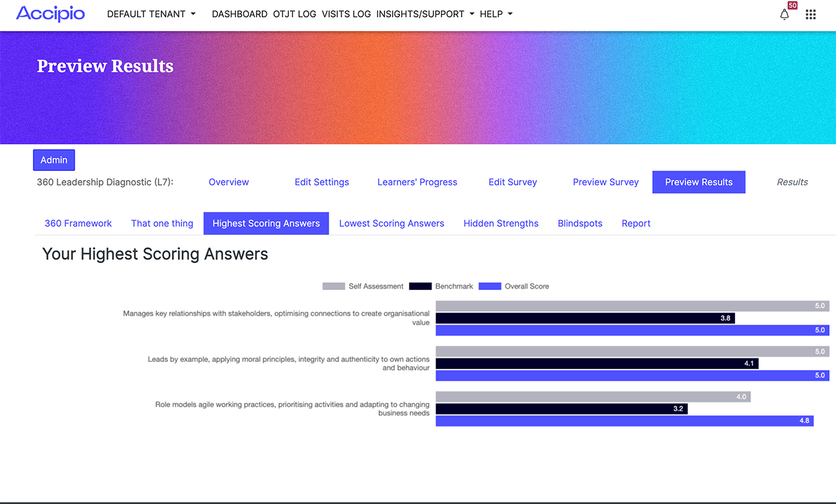The width and height of the screenshot is (836, 504).
Task: Select the 360 Framework tab
Action: pyautogui.click(x=78, y=223)
